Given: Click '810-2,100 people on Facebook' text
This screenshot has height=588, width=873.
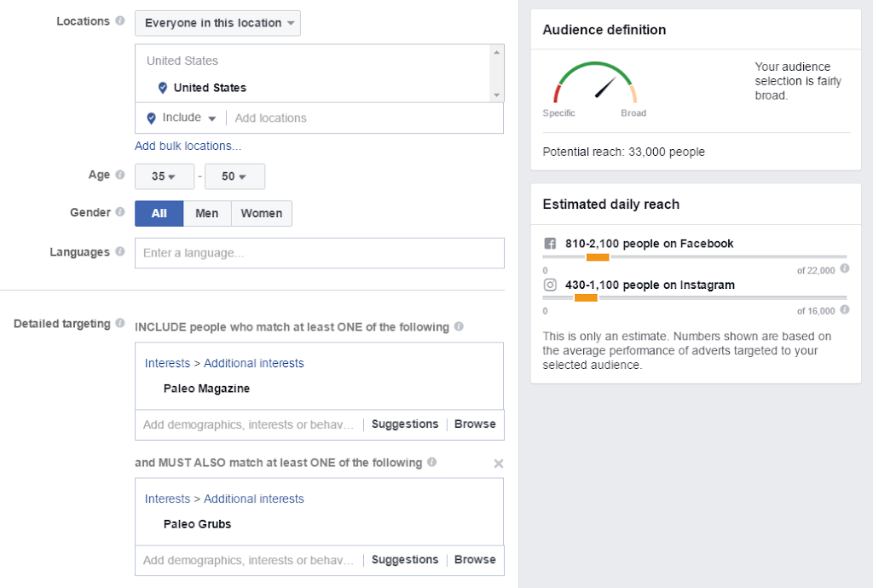Looking at the screenshot, I should click(649, 244).
